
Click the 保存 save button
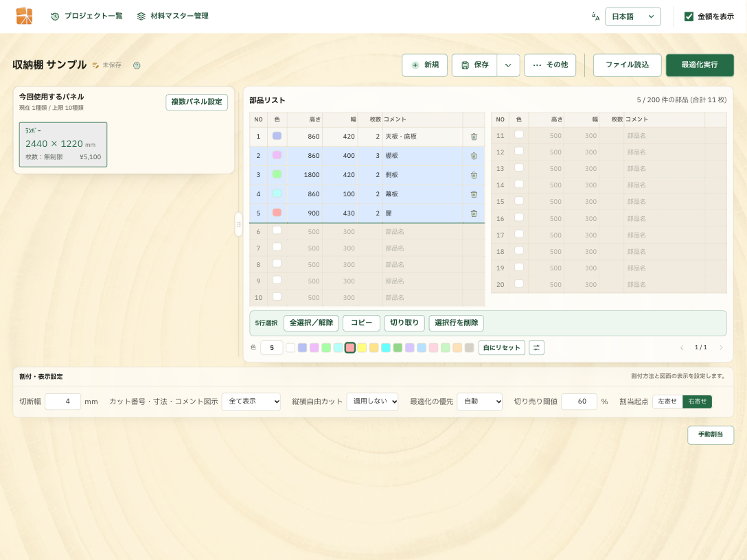[x=474, y=65]
